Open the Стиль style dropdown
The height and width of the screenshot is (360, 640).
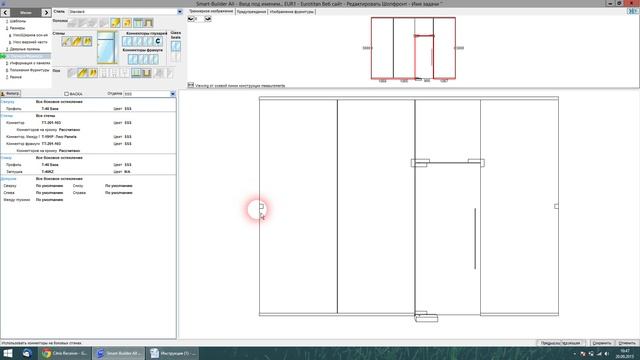pyautogui.click(x=180, y=12)
